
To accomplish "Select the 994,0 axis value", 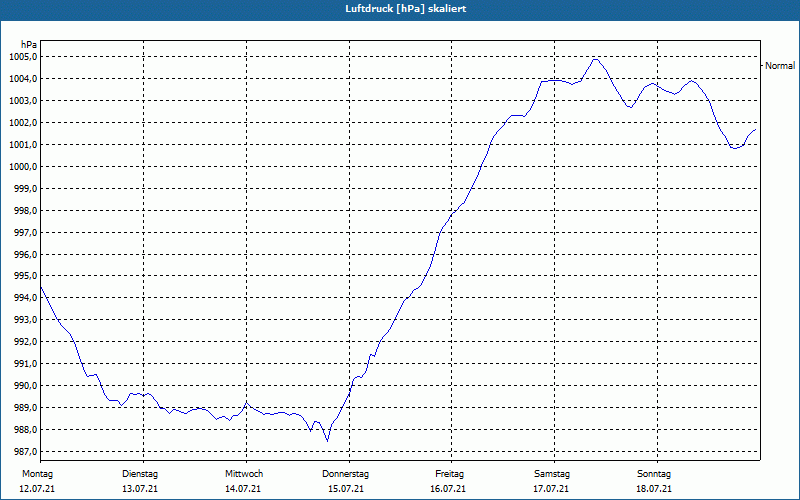I will tap(25, 297).
